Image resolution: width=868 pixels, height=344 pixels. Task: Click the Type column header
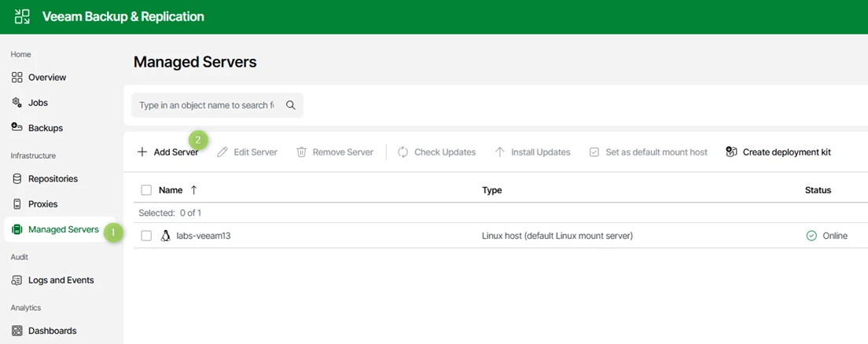pyautogui.click(x=492, y=190)
